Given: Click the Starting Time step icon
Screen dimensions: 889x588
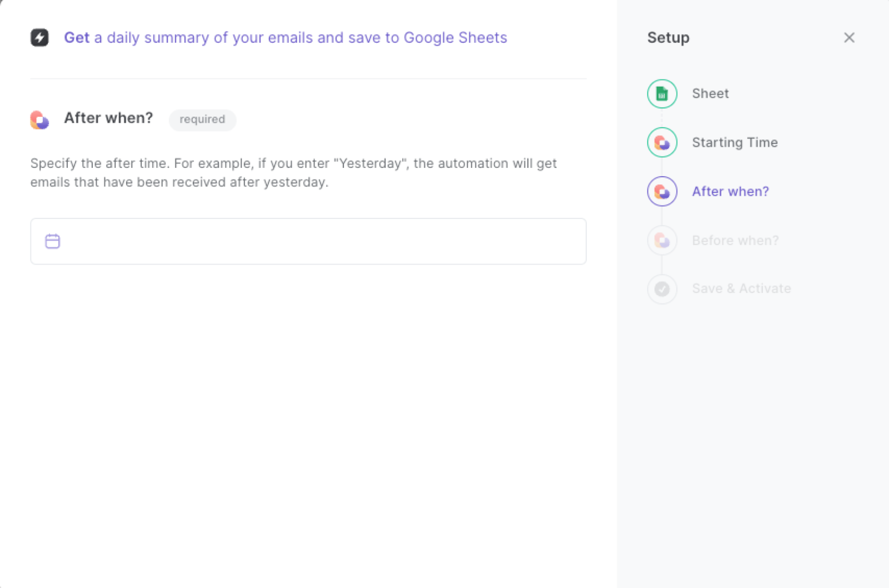Looking at the screenshot, I should pos(662,142).
